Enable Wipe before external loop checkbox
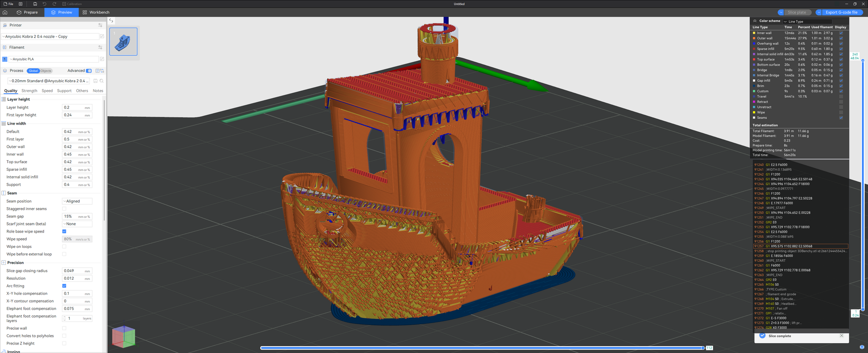Screen dimensions: 868x353 point(64,254)
